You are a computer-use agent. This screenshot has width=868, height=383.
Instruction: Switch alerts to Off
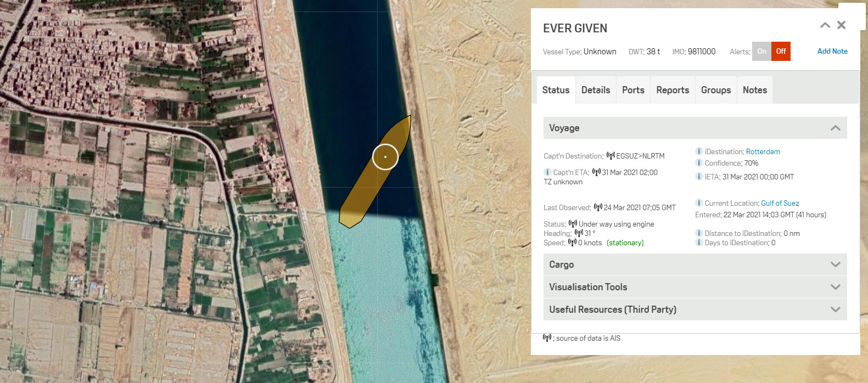[781, 52]
